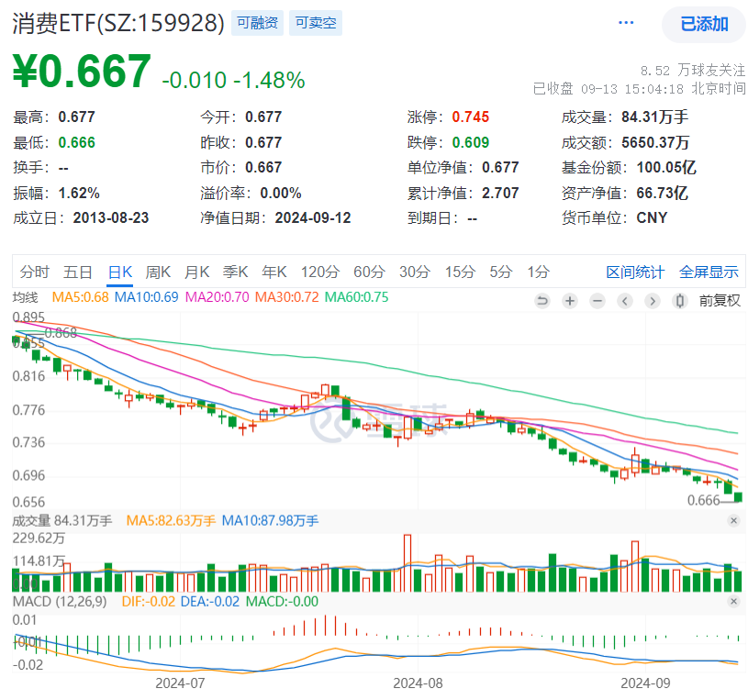Switch to the 分时 chart tab
Screen dimensions: 748x700
pyautogui.click(x=34, y=272)
